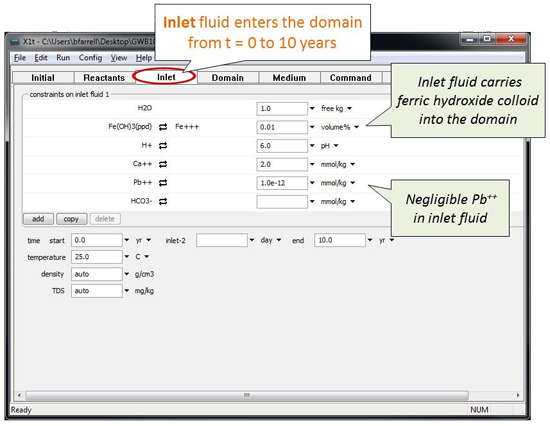Click the horizontal scrollbar thumb

pyautogui.click(x=247, y=395)
